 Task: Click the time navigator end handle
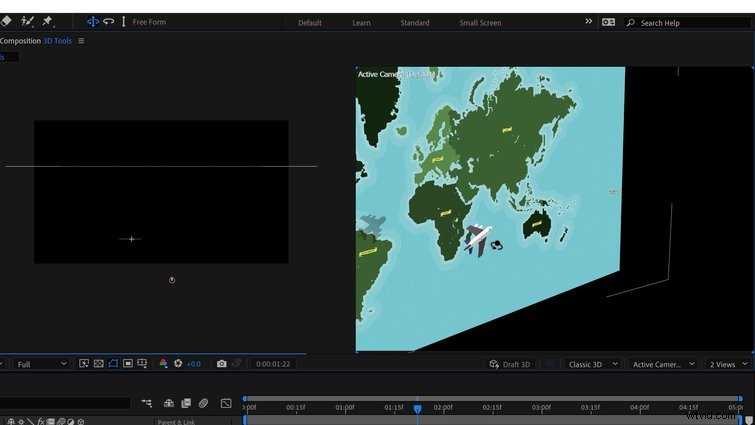pyautogui.click(x=741, y=399)
